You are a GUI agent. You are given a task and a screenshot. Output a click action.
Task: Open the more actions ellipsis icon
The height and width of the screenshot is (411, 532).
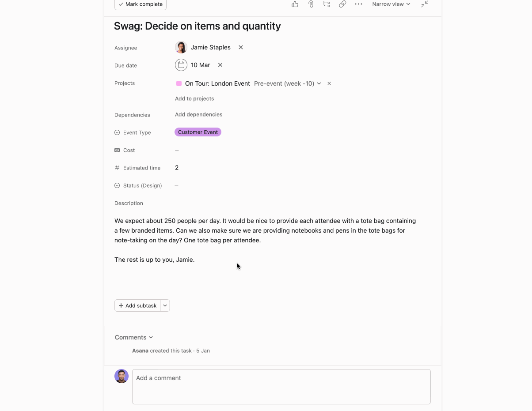pos(358,4)
